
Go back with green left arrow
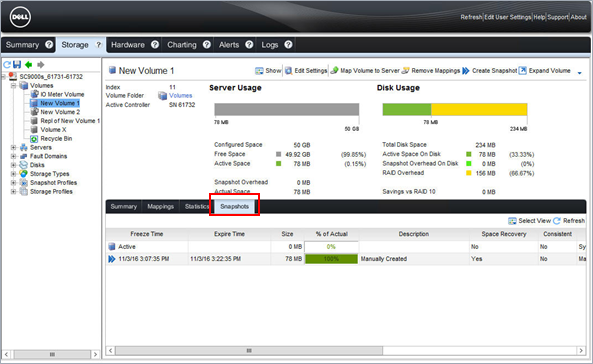29,65
